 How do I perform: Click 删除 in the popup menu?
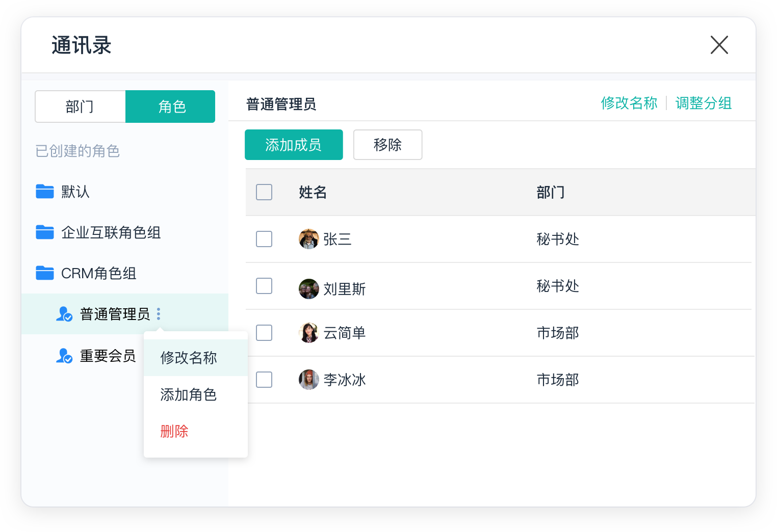coord(174,431)
